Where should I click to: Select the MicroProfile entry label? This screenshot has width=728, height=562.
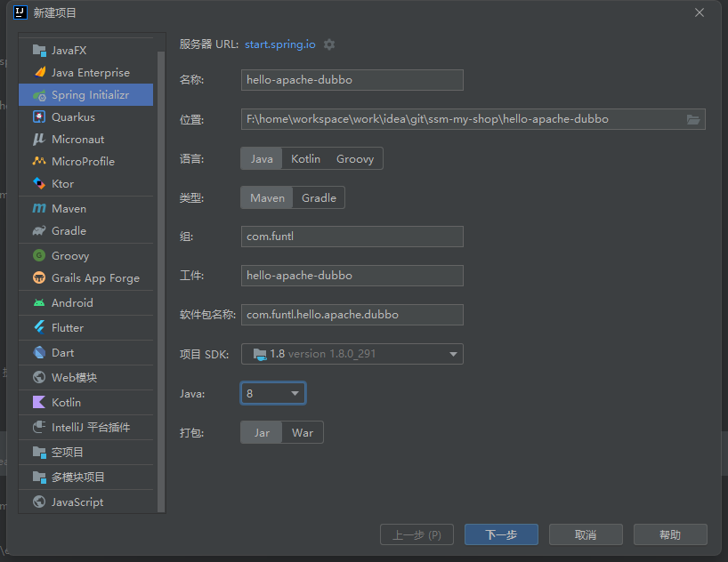[83, 162]
